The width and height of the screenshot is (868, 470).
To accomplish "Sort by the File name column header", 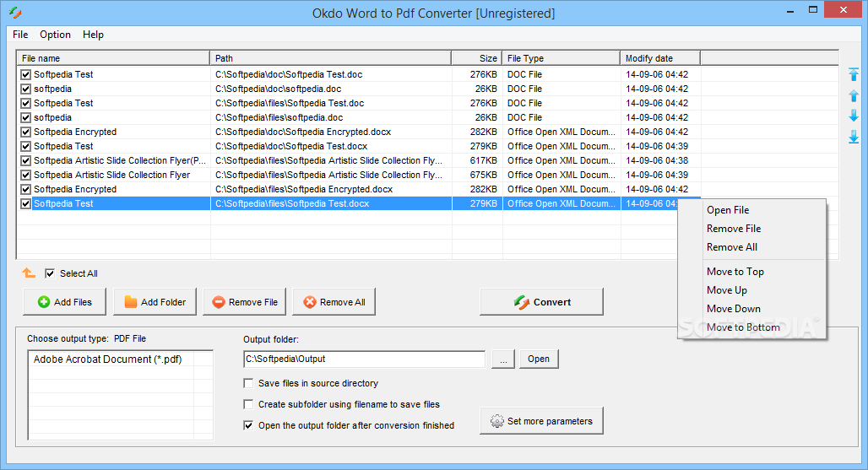I will [x=113, y=58].
